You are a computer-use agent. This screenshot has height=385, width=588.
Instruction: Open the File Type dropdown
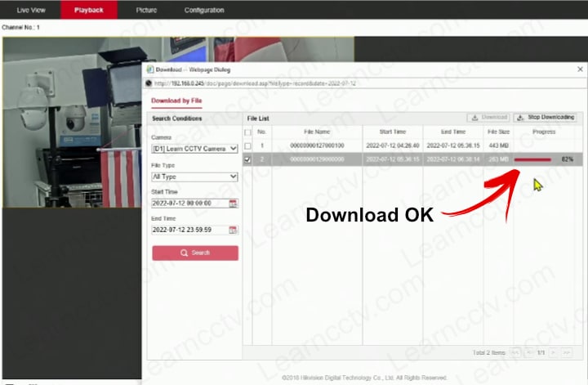pyautogui.click(x=194, y=177)
